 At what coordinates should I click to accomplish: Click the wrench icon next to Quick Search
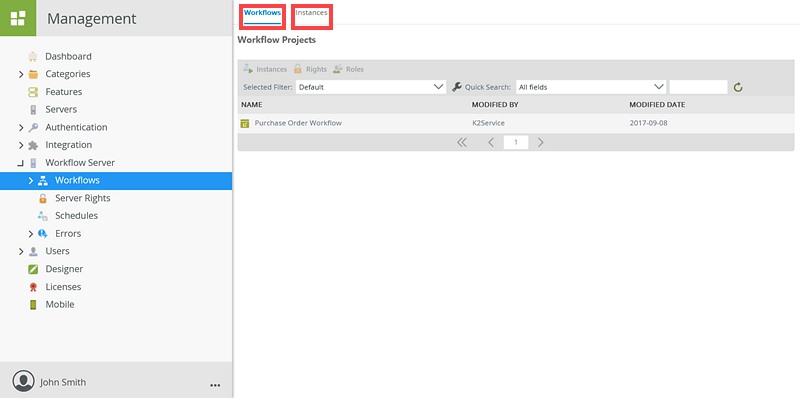[457, 87]
